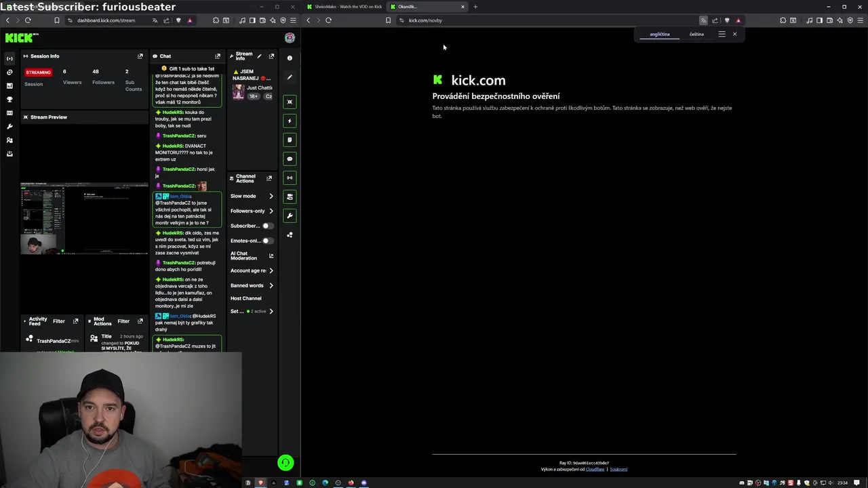868x488 pixels.
Task: Select čeština in translation popup
Action: click(696, 34)
